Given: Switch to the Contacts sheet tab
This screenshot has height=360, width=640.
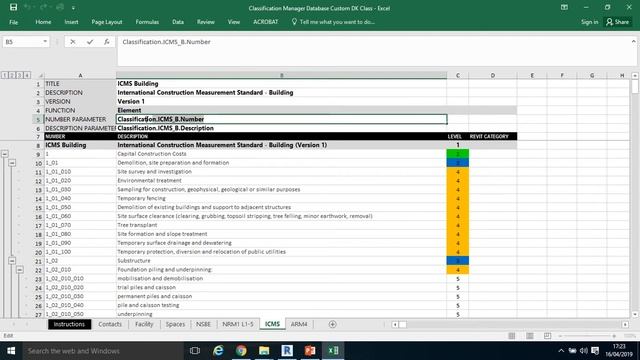Looking at the screenshot, I should 110,324.
